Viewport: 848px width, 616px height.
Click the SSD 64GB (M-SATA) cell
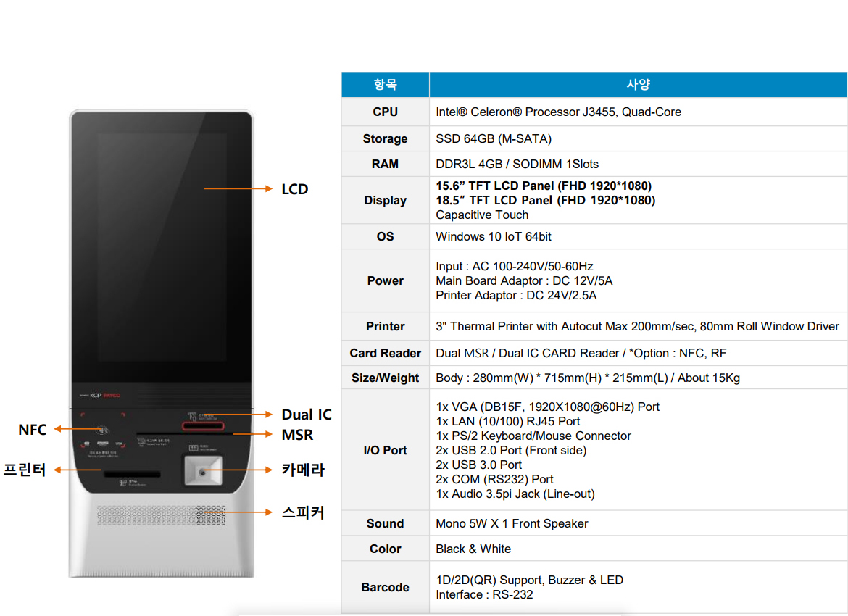pos(493,138)
